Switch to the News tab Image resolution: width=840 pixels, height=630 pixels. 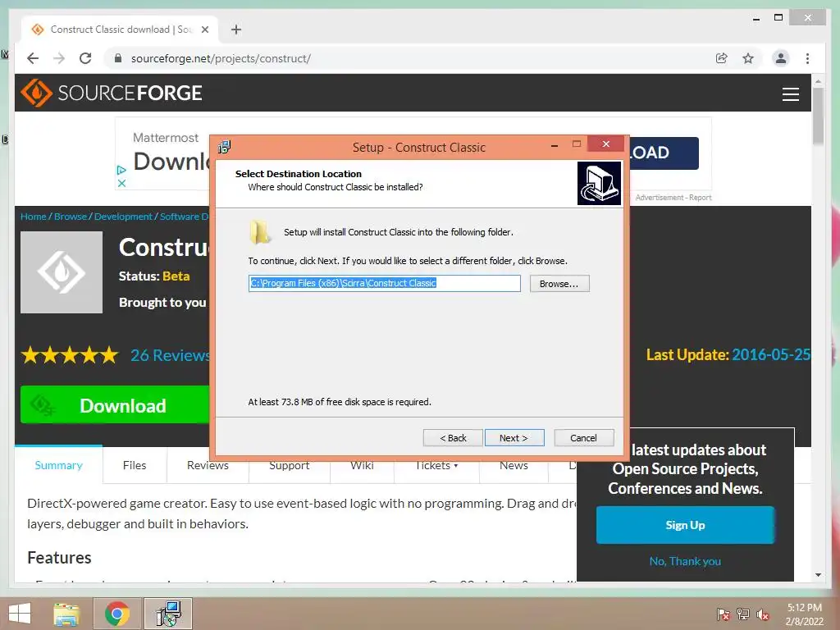click(x=514, y=465)
